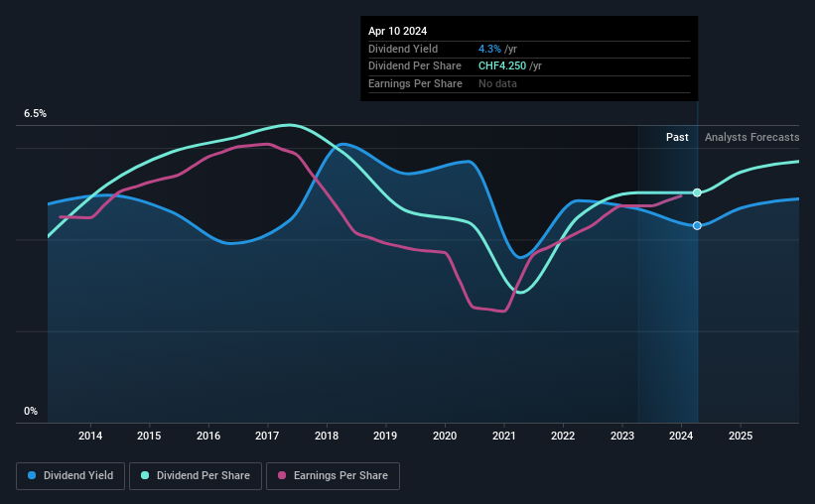The image size is (815, 504).
Task: Click the 2018 x-axis label
Action: coord(327,436)
